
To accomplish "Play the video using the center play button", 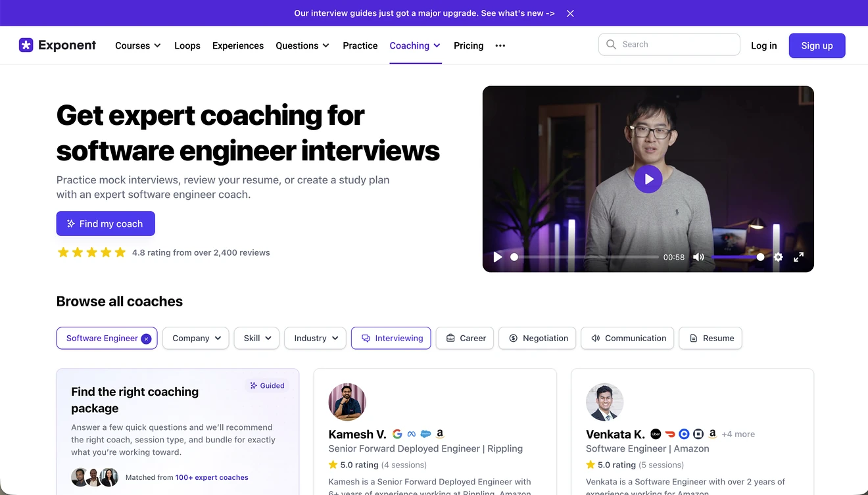I will pyautogui.click(x=648, y=179).
